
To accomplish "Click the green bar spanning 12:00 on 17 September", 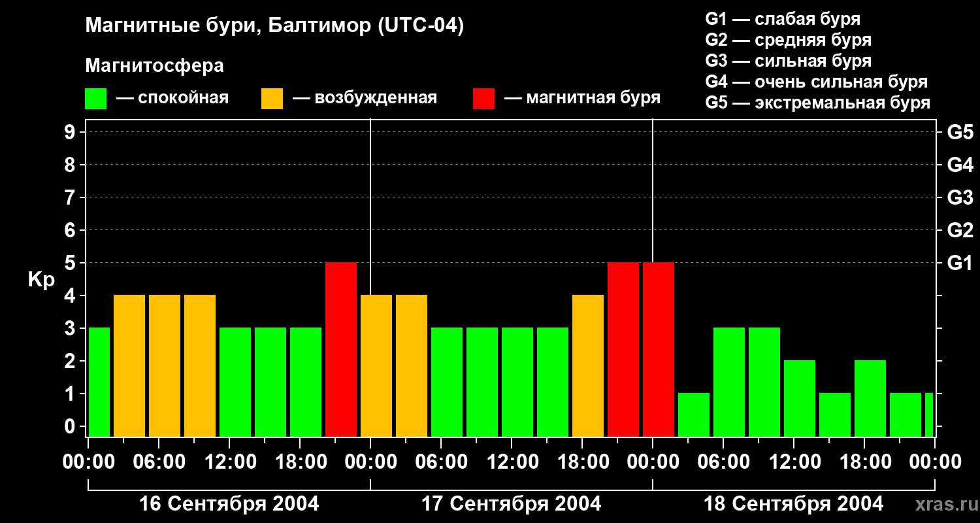I will (x=517, y=382).
